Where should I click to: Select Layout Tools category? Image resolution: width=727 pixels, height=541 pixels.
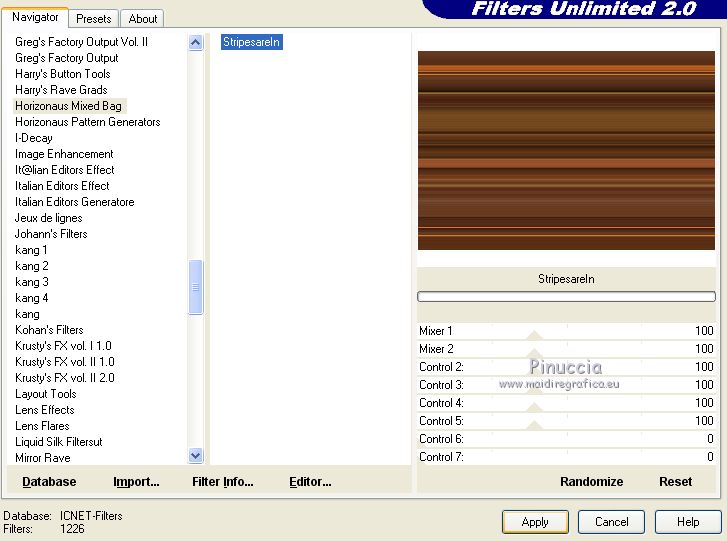click(x=45, y=394)
